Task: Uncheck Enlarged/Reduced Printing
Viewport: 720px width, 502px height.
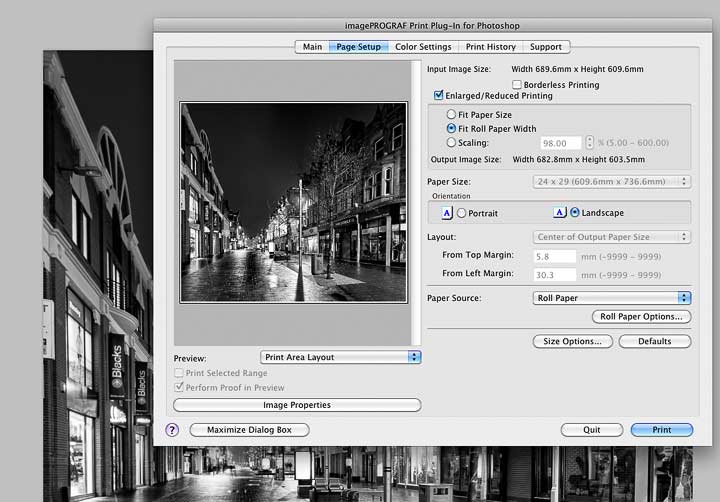Action: [x=439, y=95]
